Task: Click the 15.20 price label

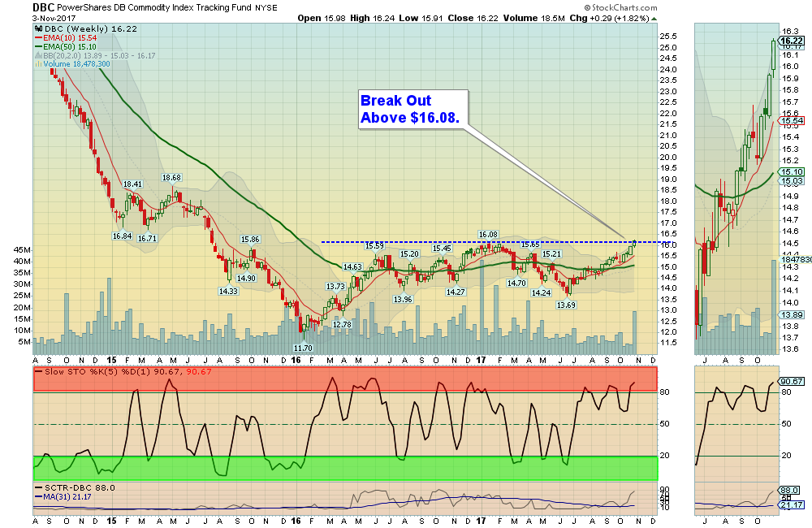Action: click(409, 254)
